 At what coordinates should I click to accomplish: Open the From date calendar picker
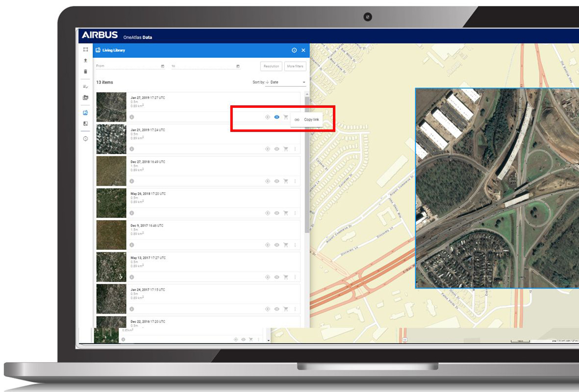point(162,66)
